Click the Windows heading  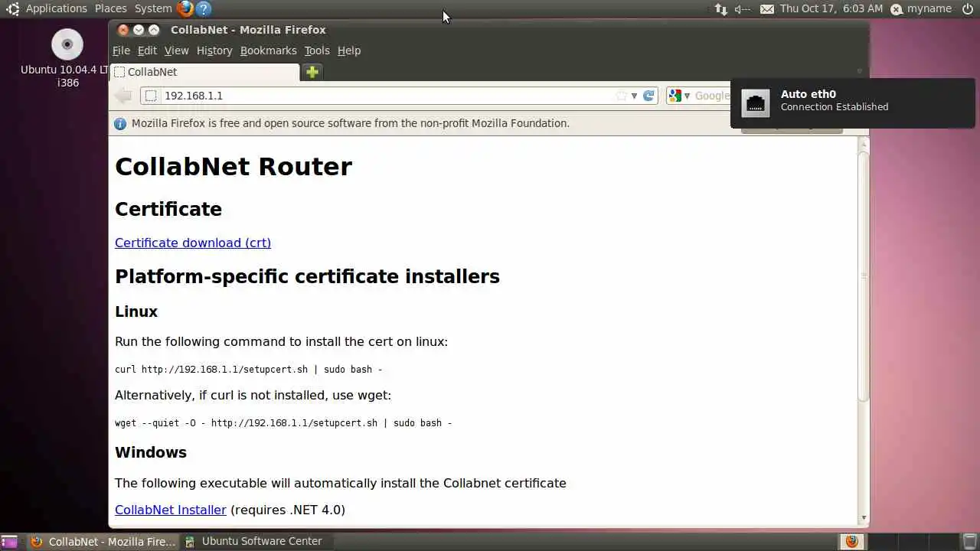[x=151, y=452]
